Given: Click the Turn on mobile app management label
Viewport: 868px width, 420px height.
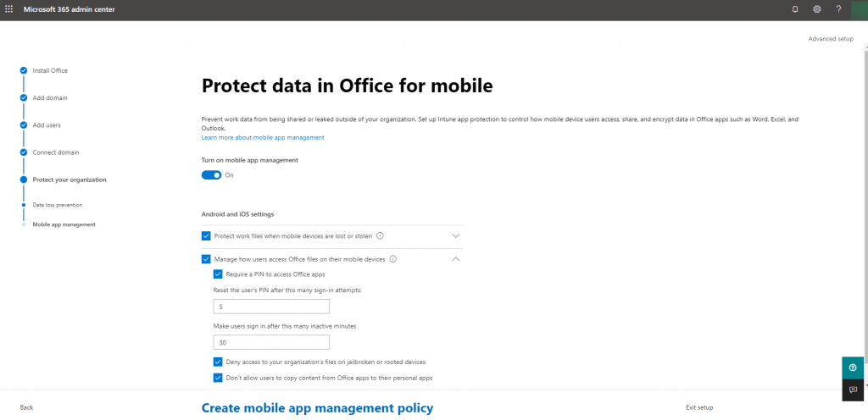Looking at the screenshot, I should tap(250, 160).
